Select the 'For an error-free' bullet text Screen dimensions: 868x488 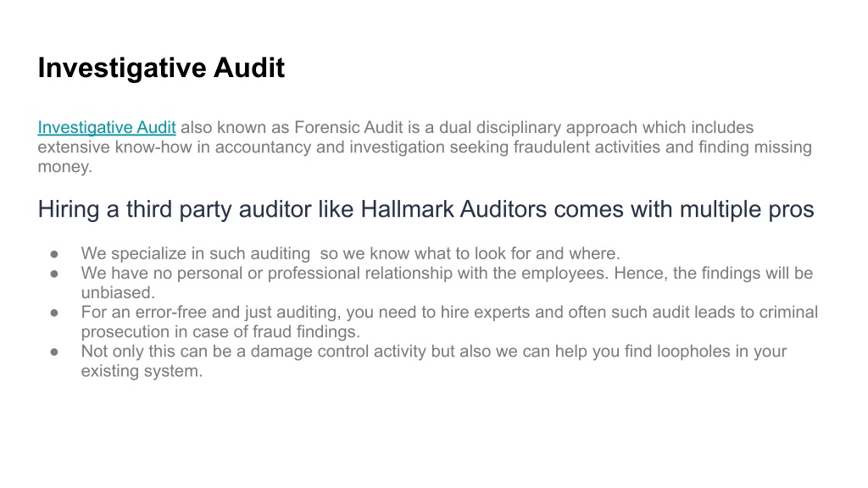pos(449,322)
